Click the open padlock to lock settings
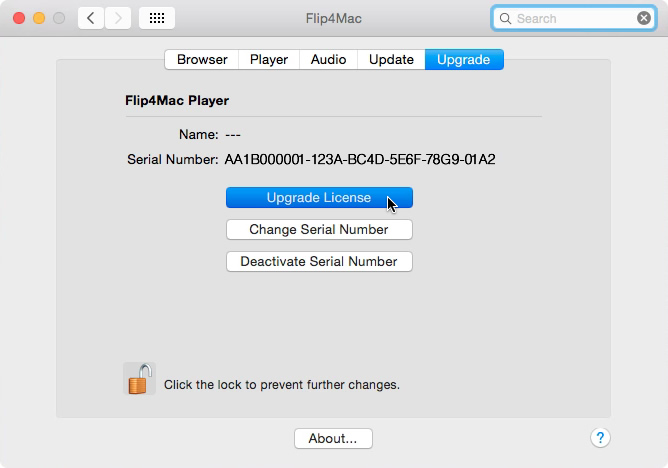668x468 pixels. tap(140, 379)
